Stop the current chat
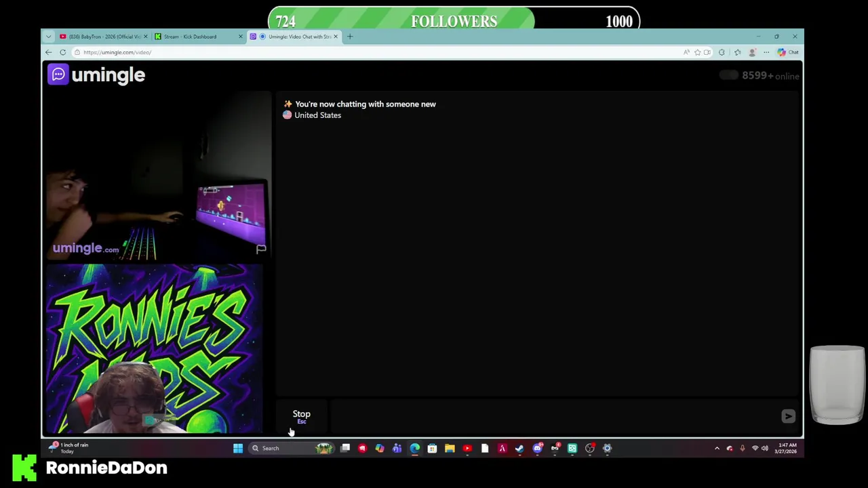Image resolution: width=868 pixels, height=488 pixels. pos(301,416)
